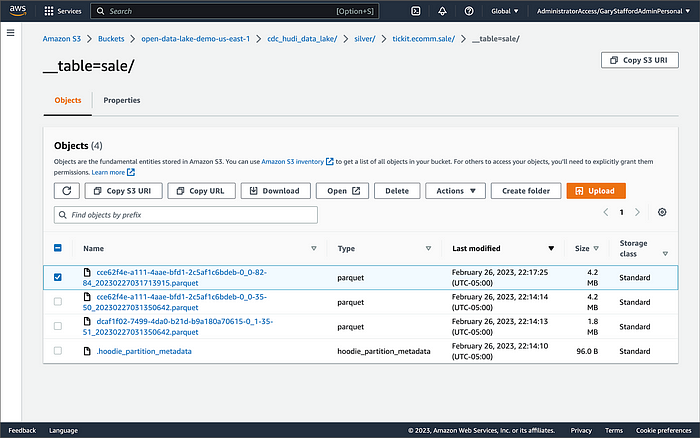Click the Create folder button
The image size is (700, 438).
pyautogui.click(x=526, y=191)
